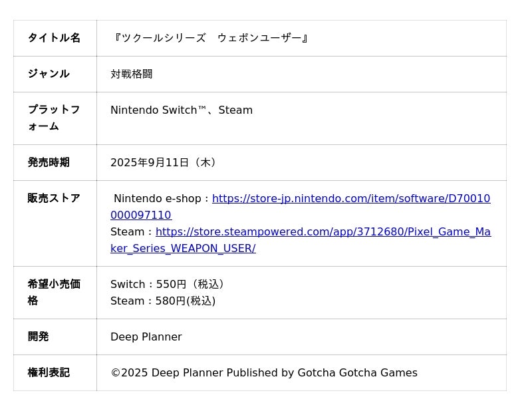
Task: Click the developer name Deep Planner
Action: coord(146,337)
